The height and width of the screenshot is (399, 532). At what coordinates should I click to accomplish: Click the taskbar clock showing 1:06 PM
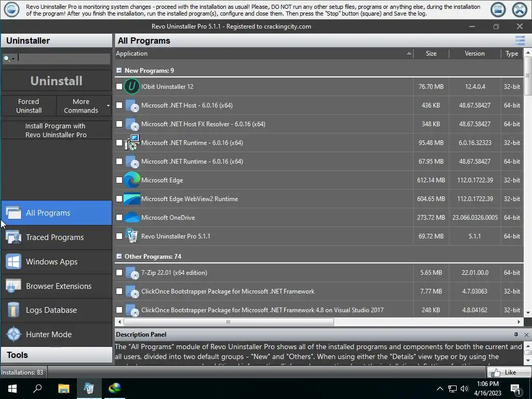[487, 389]
